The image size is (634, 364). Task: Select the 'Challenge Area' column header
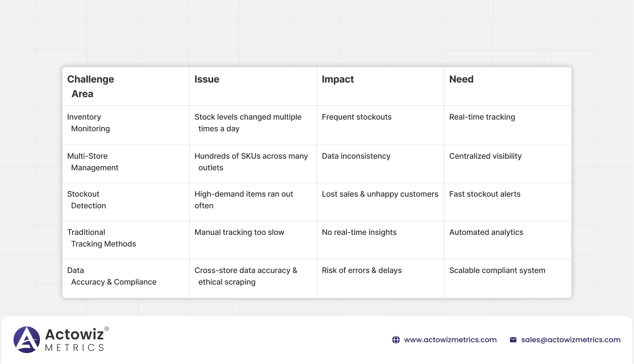pos(90,86)
